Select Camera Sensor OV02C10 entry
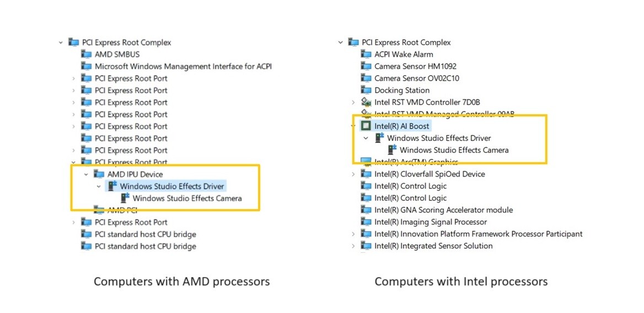The width and height of the screenshot is (644, 313). coord(416,78)
